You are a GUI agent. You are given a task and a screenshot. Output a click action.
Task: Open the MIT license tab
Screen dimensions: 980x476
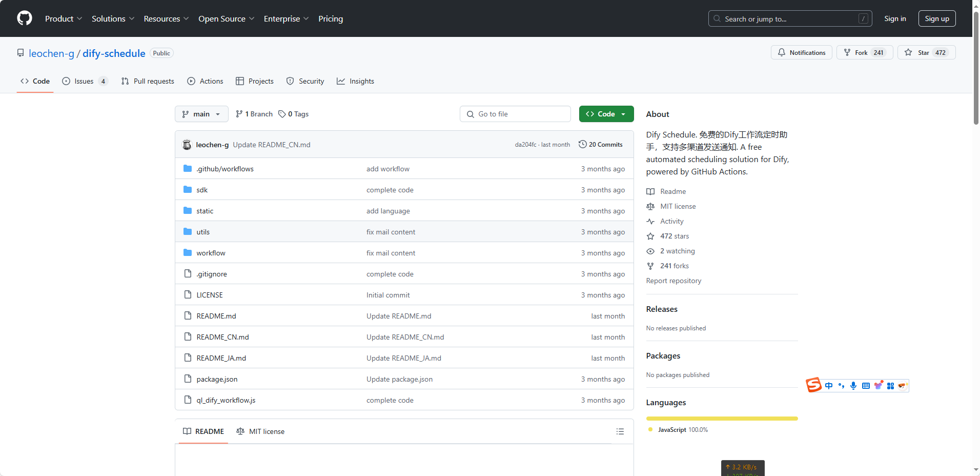(x=260, y=431)
